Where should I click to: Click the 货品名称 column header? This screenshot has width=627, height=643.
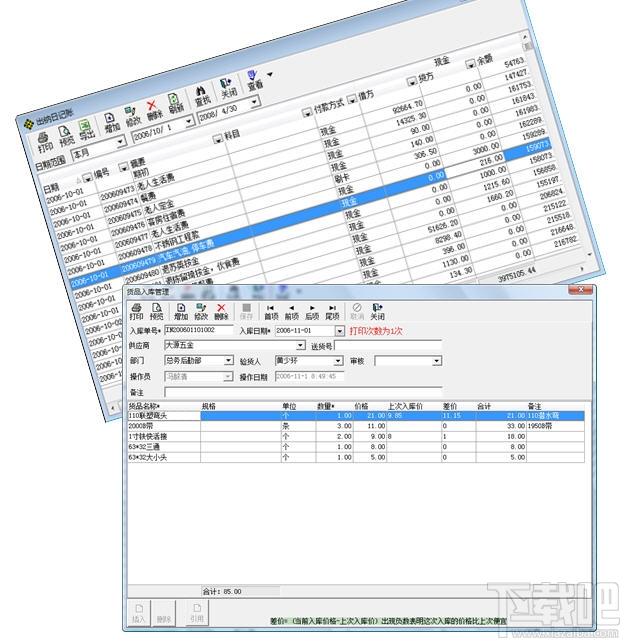(164, 406)
